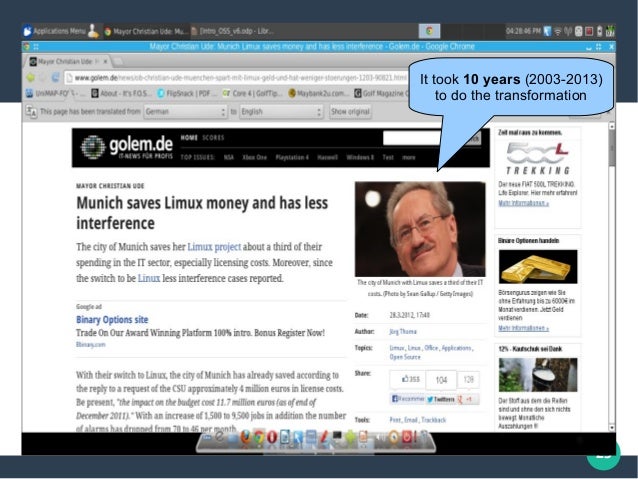Launch Opera from the dock
This screenshot has width=638, height=479.
[x=272, y=437]
